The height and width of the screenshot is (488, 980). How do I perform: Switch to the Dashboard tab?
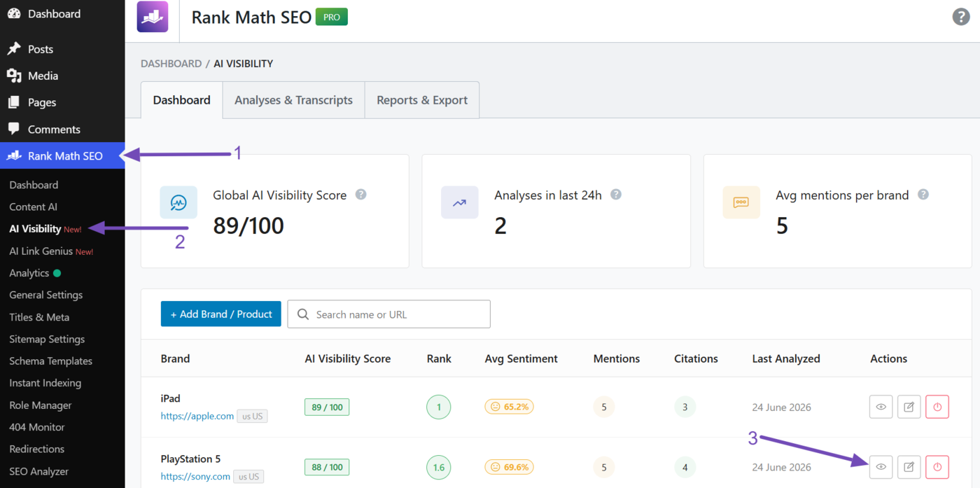coord(182,100)
